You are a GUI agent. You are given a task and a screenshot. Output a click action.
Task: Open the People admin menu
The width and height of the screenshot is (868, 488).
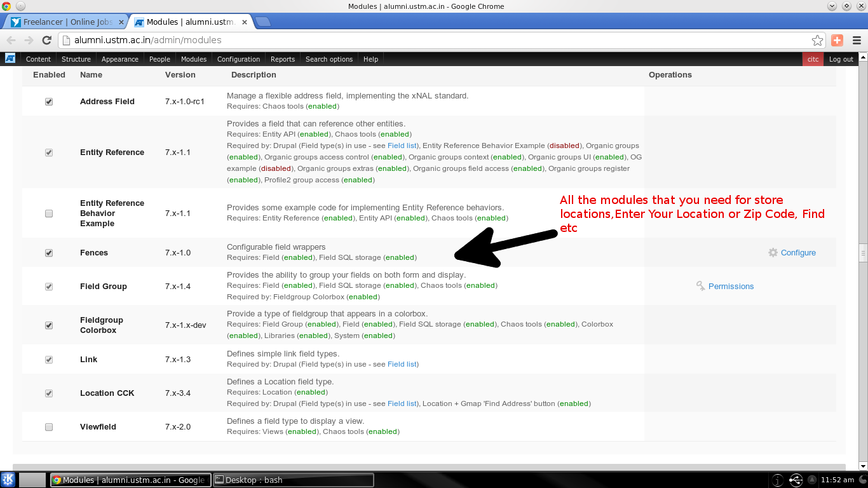[159, 59]
